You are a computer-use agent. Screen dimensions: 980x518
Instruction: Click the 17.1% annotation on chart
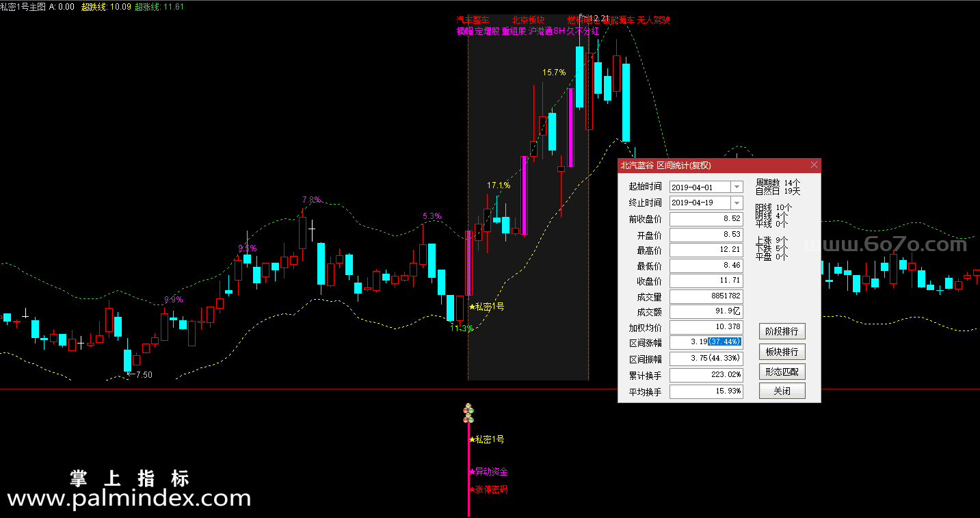point(499,185)
